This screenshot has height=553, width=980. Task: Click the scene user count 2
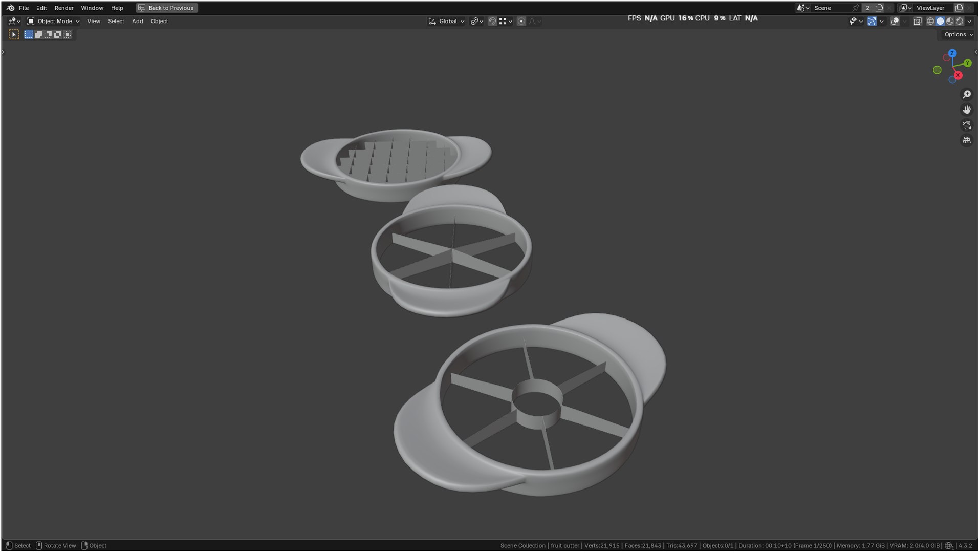[867, 8]
